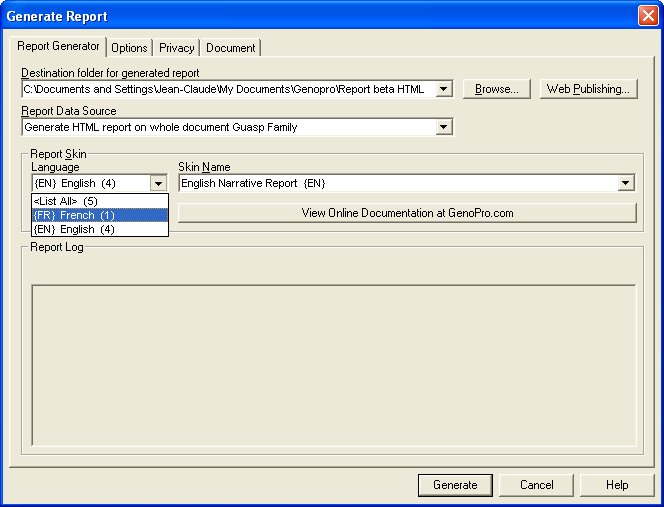Select the Report Generator tab
The image size is (664, 507).
(59, 46)
